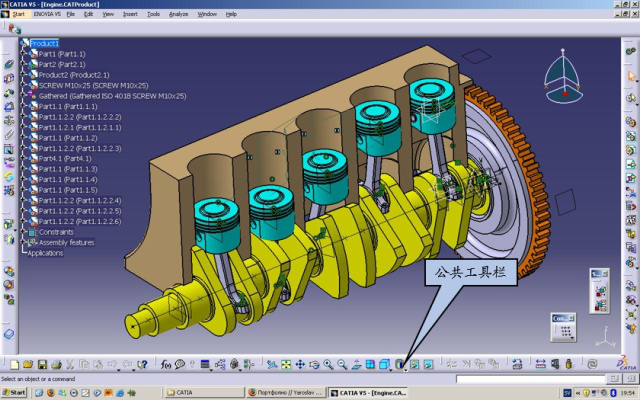Click the Windows Start button
This screenshot has width=640, height=400.
pos(15,393)
